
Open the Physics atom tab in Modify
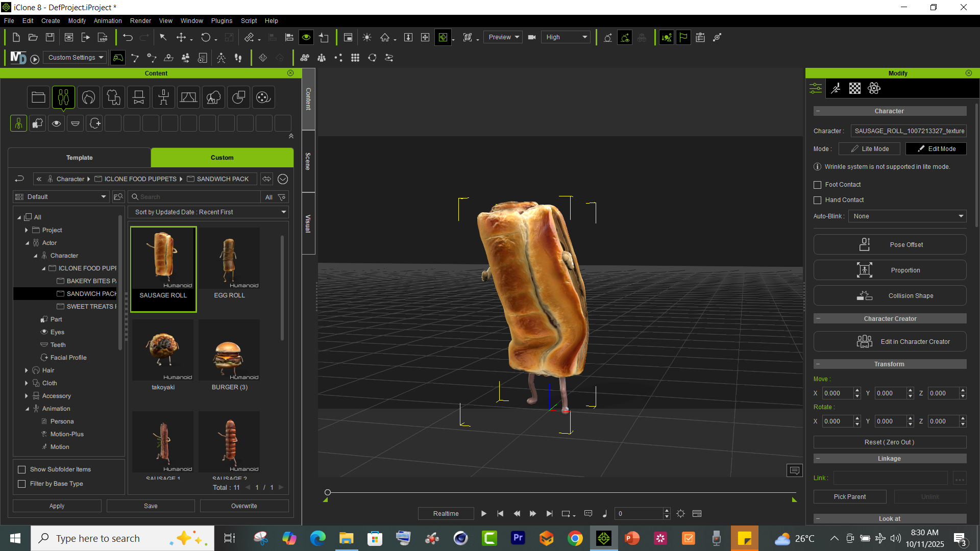[874, 88]
